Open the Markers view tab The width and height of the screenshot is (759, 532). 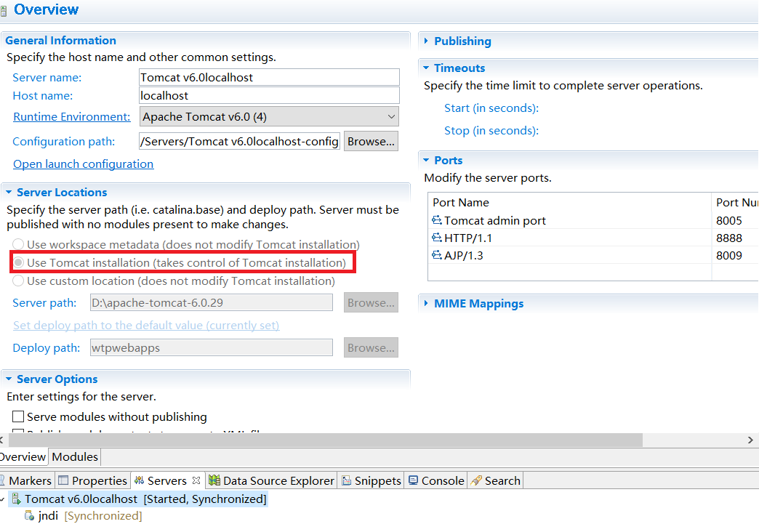(x=27, y=480)
